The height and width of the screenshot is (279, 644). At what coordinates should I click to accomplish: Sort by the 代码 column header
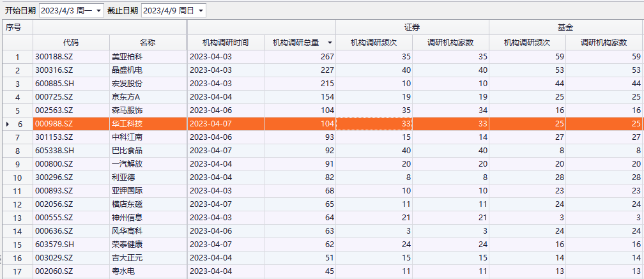[71, 43]
